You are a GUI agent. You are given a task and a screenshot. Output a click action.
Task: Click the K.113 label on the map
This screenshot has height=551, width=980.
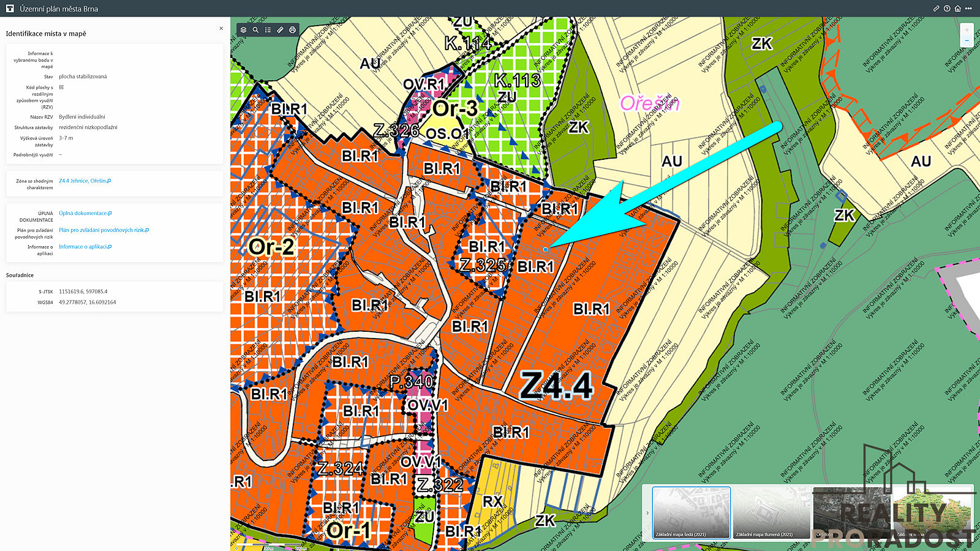click(518, 81)
